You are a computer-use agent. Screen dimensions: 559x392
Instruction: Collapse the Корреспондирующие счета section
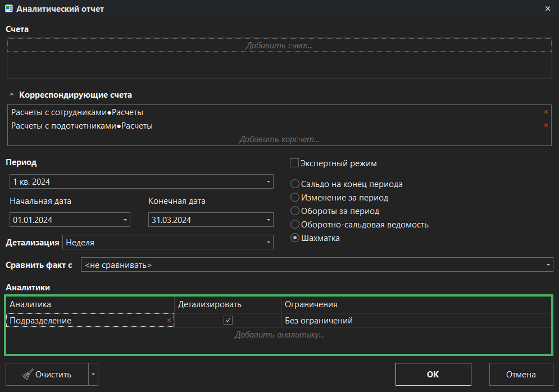12,95
